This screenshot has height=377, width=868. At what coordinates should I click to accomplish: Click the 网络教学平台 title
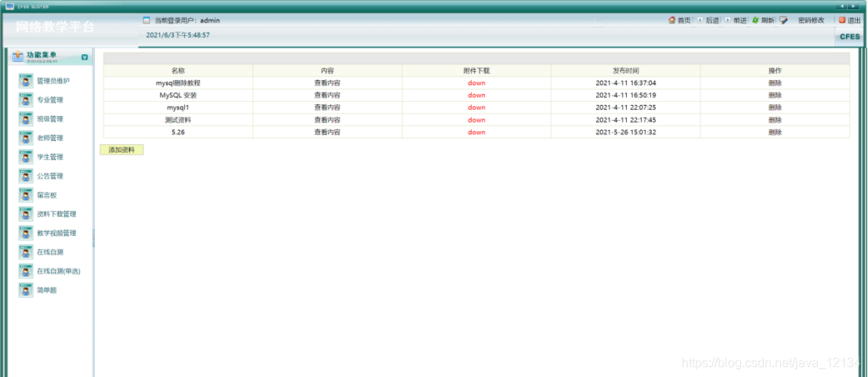(x=56, y=27)
